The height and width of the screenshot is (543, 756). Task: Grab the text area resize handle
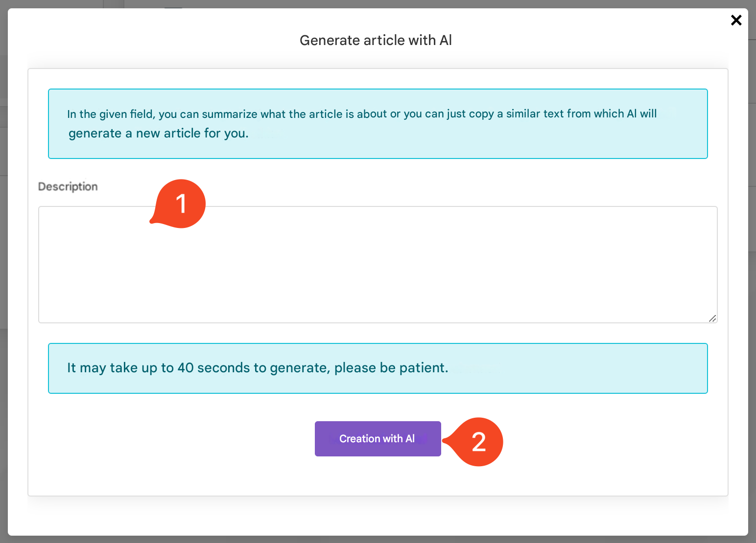[712, 318]
